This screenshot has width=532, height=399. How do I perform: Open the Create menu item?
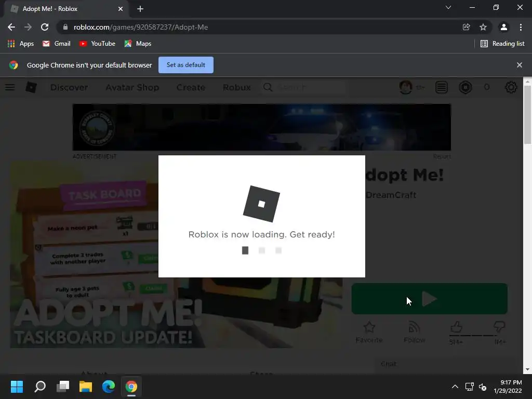pyautogui.click(x=191, y=87)
